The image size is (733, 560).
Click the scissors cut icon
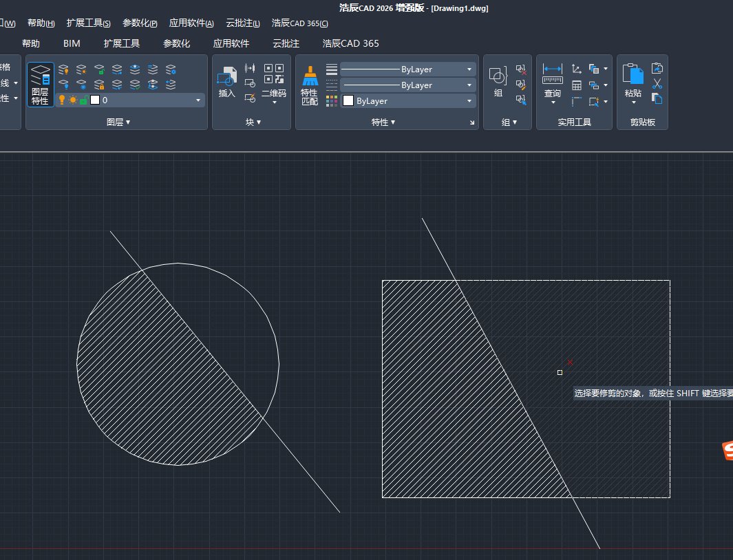(657, 84)
